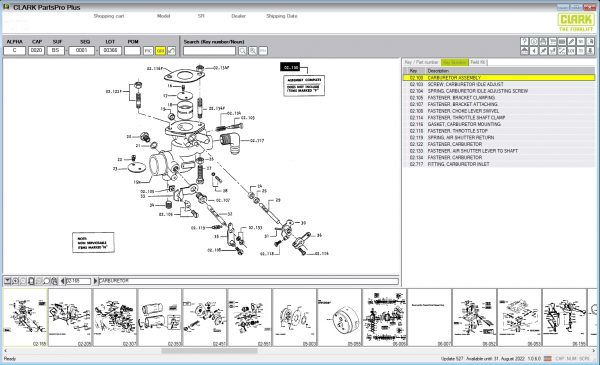Image resolution: width=600 pixels, height=365 pixels.
Task: Click the horizontal thumbnail scrollbar thumb
Action: coord(209,351)
